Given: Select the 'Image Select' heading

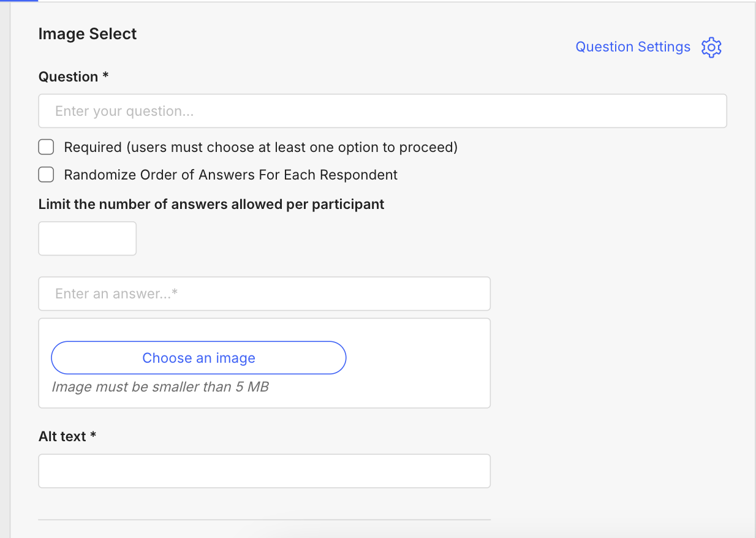Looking at the screenshot, I should tap(88, 34).
